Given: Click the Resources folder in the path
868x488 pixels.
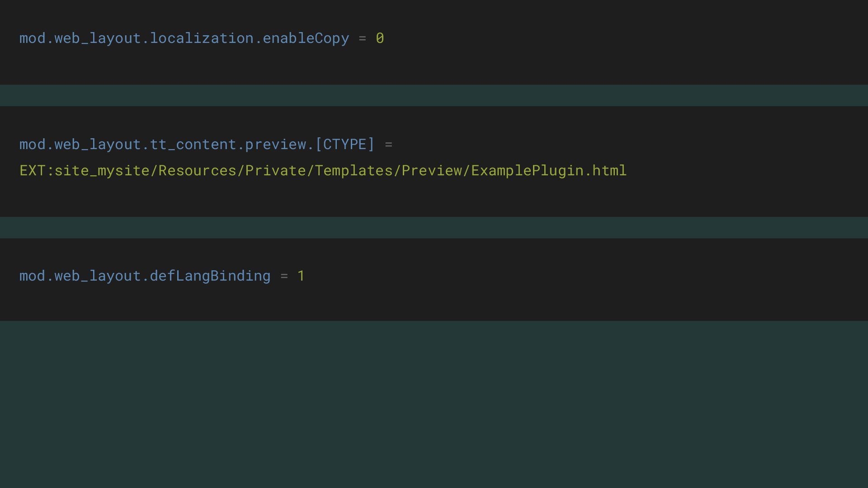Looking at the screenshot, I should pyautogui.click(x=197, y=171).
